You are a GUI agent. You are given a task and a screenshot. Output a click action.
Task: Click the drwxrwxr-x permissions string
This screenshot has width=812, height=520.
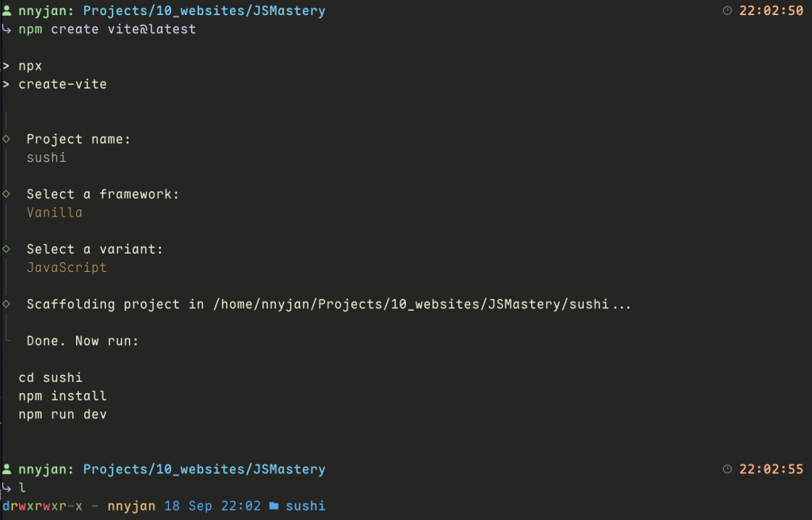pyautogui.click(x=42, y=506)
